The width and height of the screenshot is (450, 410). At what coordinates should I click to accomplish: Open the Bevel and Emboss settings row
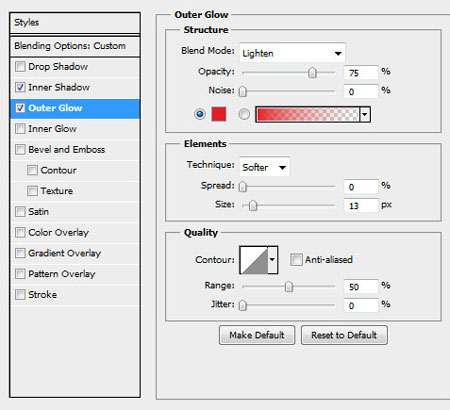pos(75,149)
